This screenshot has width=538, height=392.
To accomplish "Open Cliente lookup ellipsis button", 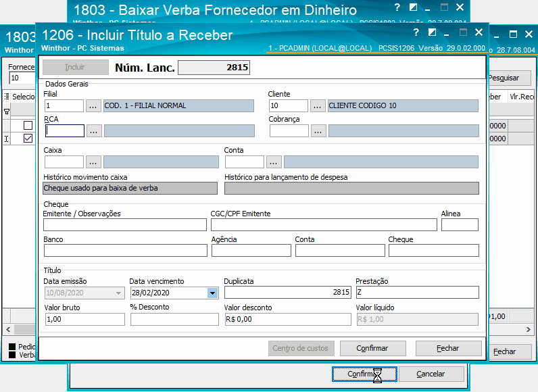I will [x=318, y=105].
